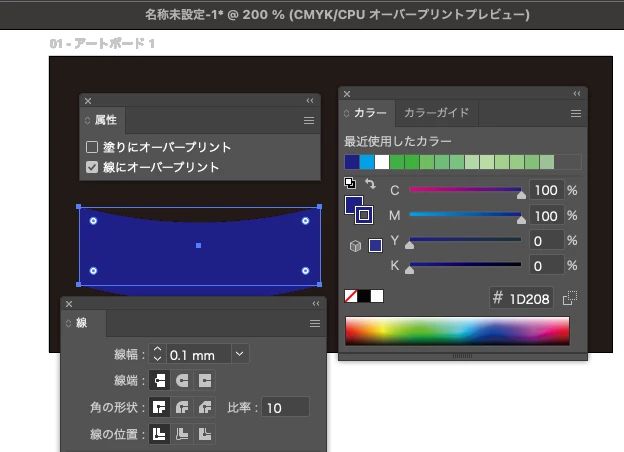Click the add-to-swatches icon beside the hex field

570,298
